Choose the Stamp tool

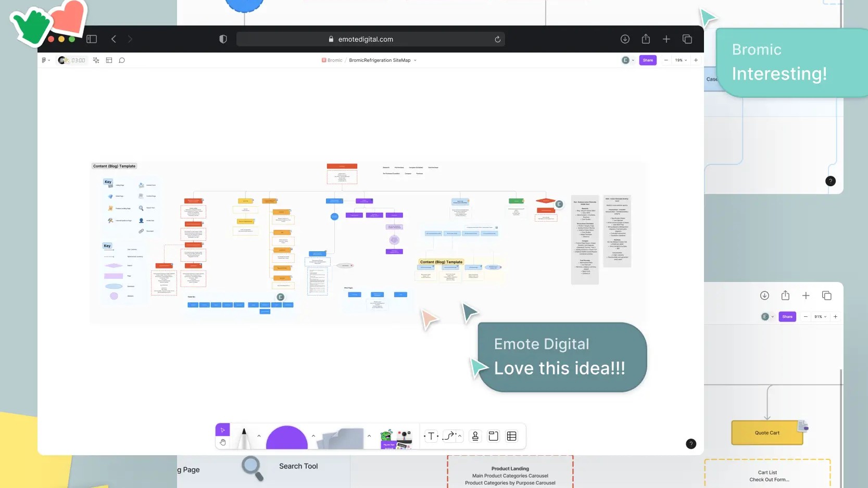[475, 436]
